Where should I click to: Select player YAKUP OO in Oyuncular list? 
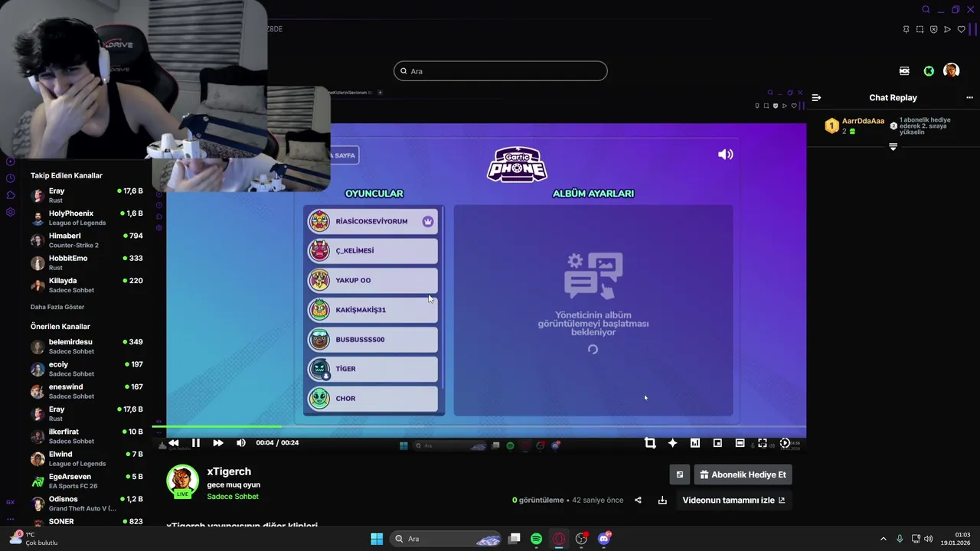[x=373, y=280]
